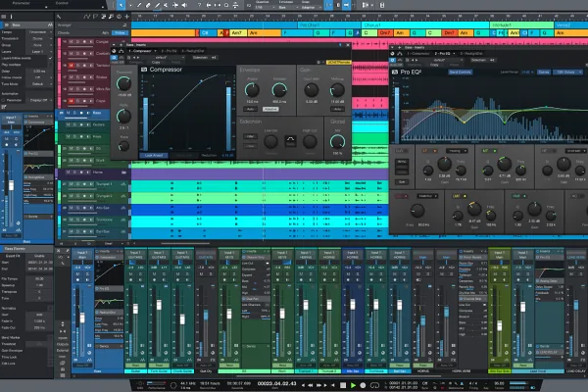588x392 pixels.
Task: Click the Fast Forward button in transport
Action: tap(319, 385)
